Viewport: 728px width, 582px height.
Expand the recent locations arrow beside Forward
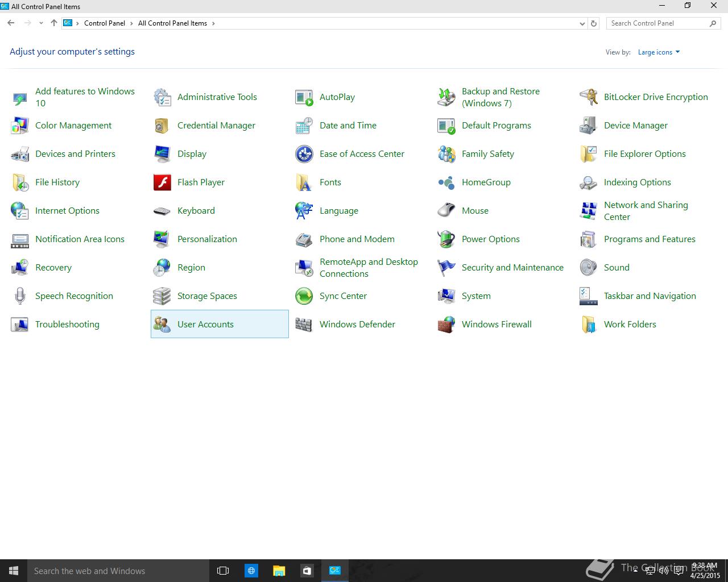pyautogui.click(x=41, y=23)
